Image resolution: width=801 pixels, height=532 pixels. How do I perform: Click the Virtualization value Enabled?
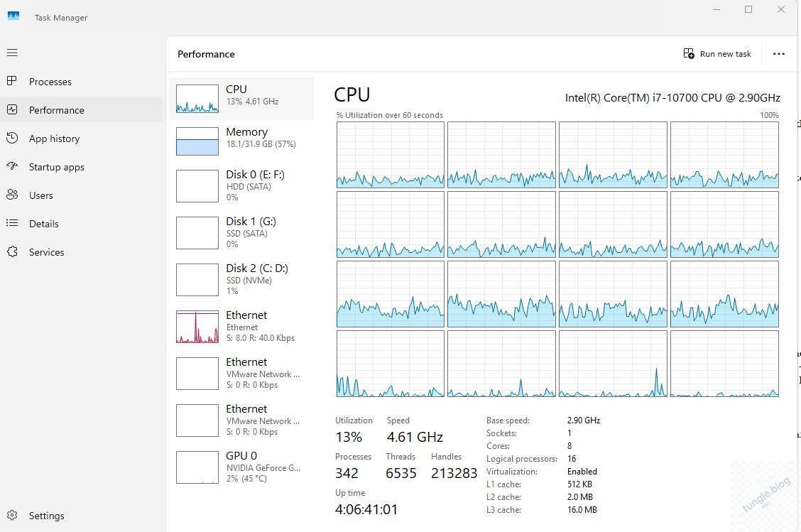point(582,471)
